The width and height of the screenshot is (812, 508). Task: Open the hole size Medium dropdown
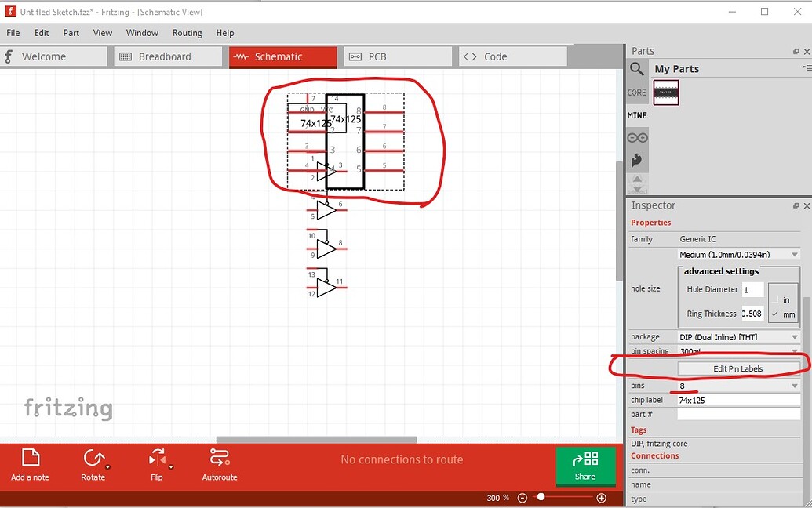click(739, 255)
